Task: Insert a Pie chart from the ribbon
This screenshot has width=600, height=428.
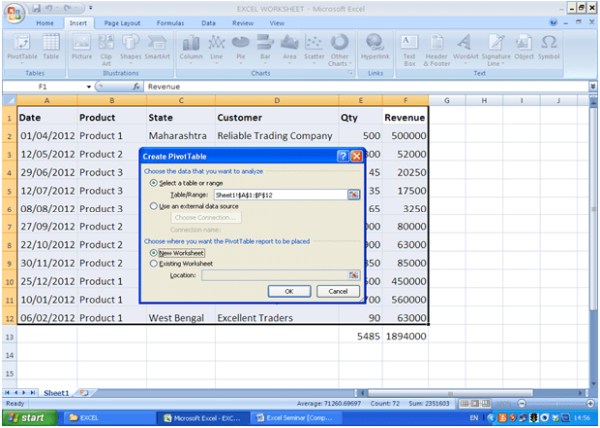Action: [240, 46]
